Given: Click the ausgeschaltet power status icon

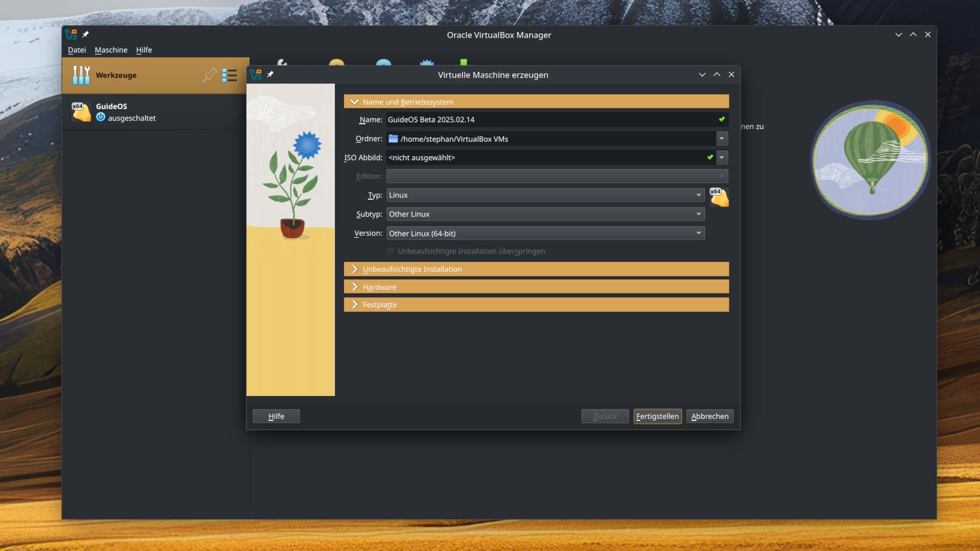Looking at the screenshot, I should (x=101, y=117).
